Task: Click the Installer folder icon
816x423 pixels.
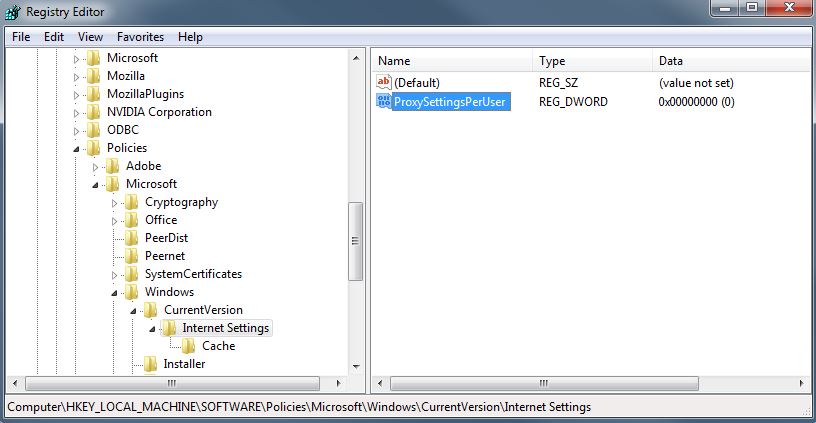Action: point(150,364)
